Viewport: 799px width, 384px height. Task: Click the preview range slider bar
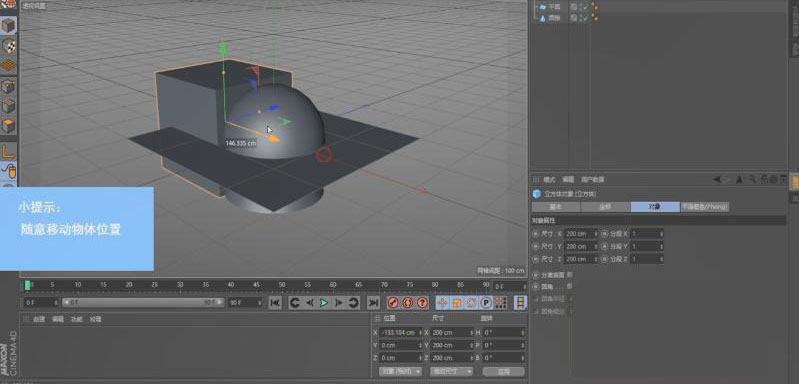pos(143,303)
